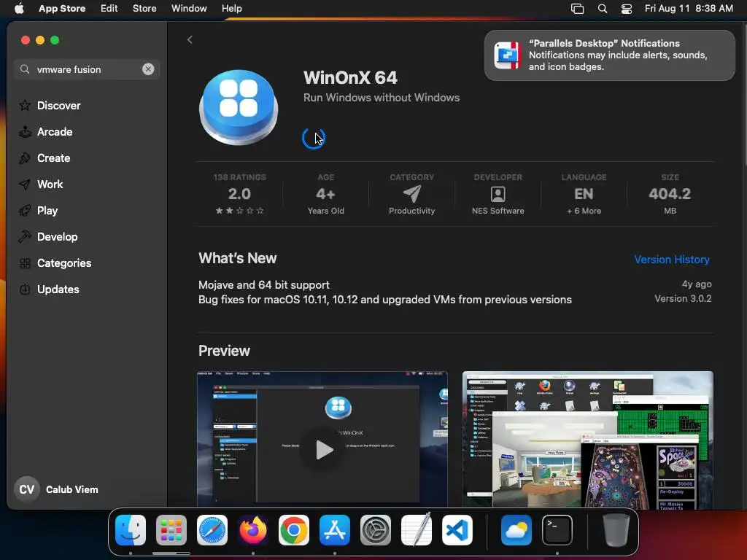Viewport: 747px width, 560px height.
Task: Open the Window menu
Action: [189, 8]
